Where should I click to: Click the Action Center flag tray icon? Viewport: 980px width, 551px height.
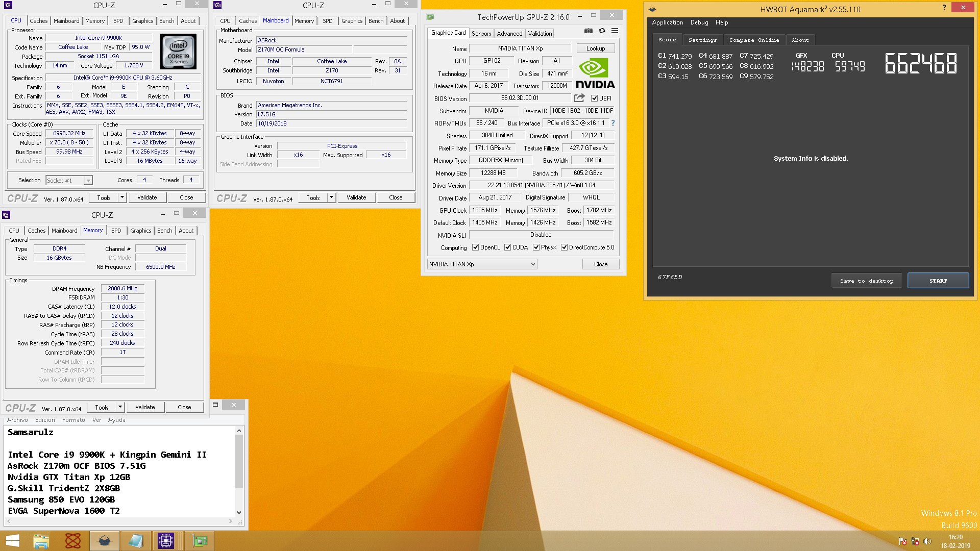(903, 541)
